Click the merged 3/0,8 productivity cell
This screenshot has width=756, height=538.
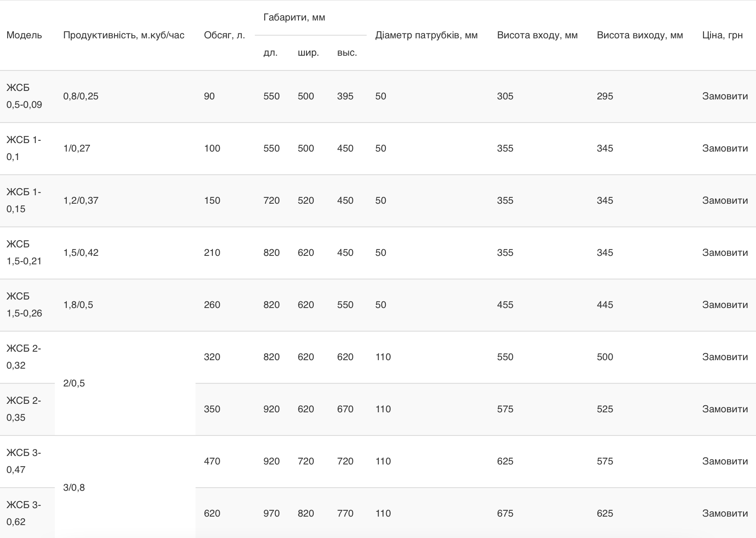(x=74, y=488)
